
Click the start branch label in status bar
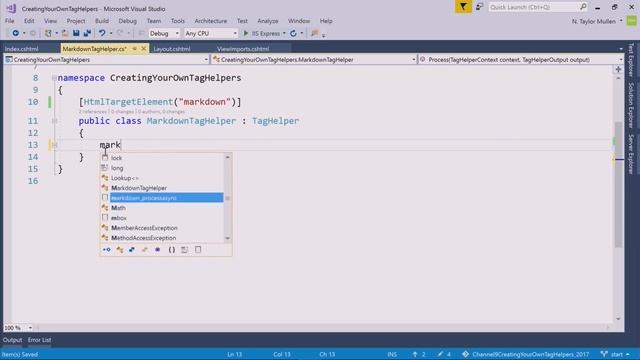pyautogui.click(x=617, y=354)
